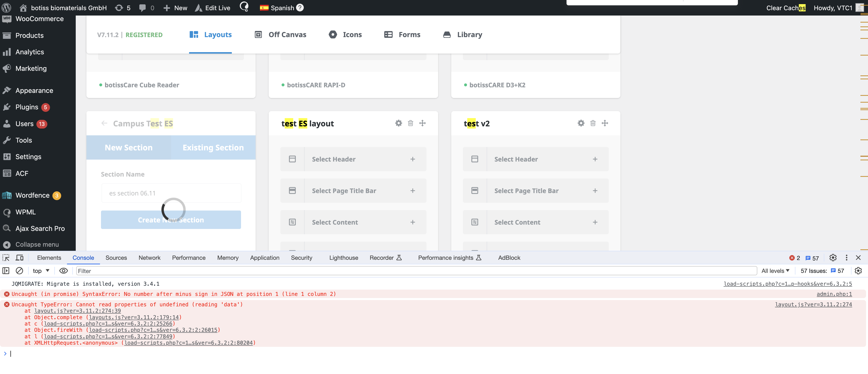The image size is (868, 374).
Task: Open Ajax Search Pro in sidebar
Action: (x=40, y=228)
